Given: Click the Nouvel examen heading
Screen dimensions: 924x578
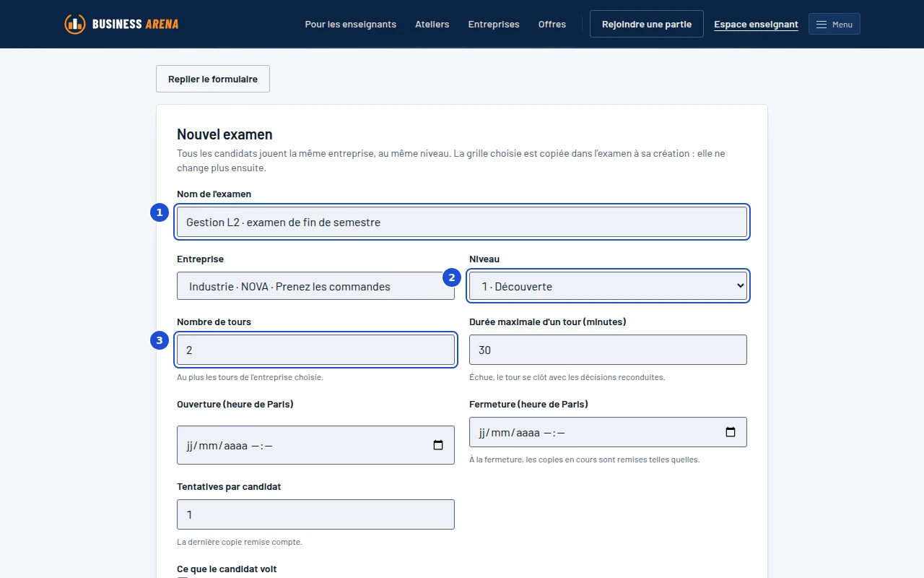Looking at the screenshot, I should (x=225, y=134).
